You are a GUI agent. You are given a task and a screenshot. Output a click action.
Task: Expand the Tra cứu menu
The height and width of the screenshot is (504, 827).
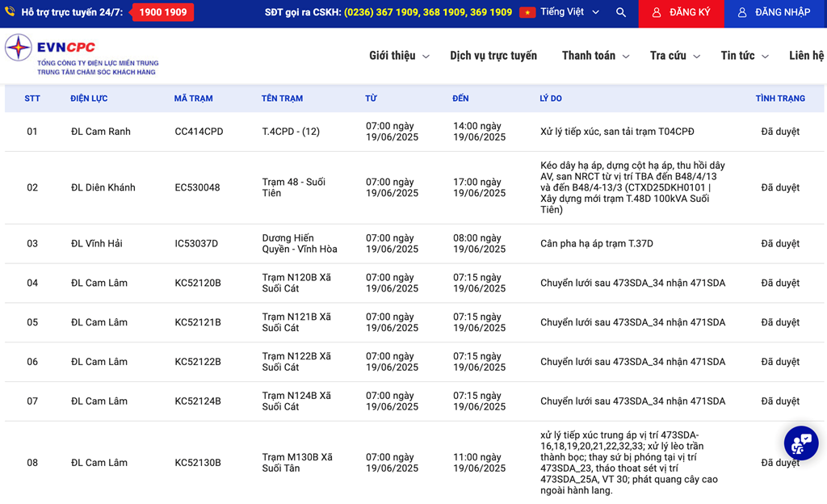[x=675, y=56]
